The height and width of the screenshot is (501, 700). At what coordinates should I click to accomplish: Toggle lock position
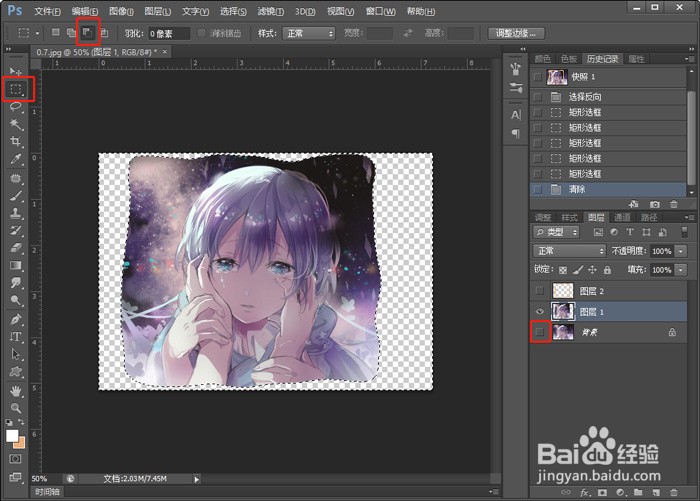click(592, 270)
